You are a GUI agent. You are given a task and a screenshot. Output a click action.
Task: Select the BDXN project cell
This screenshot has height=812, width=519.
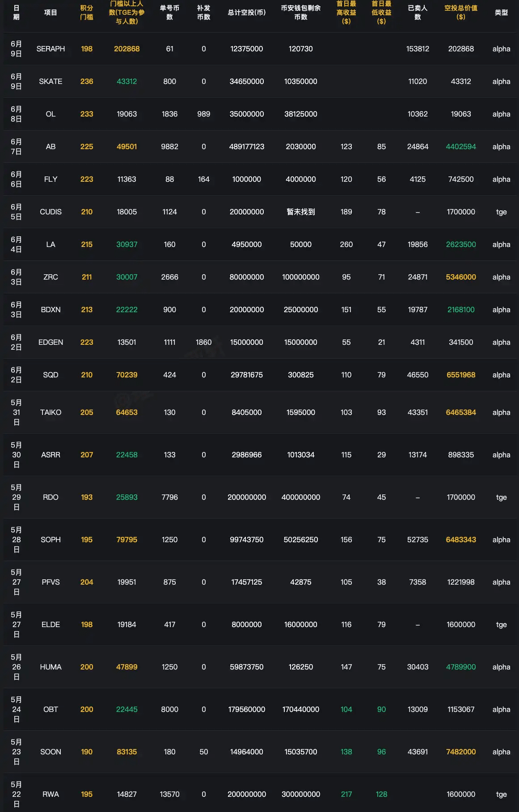(x=51, y=310)
